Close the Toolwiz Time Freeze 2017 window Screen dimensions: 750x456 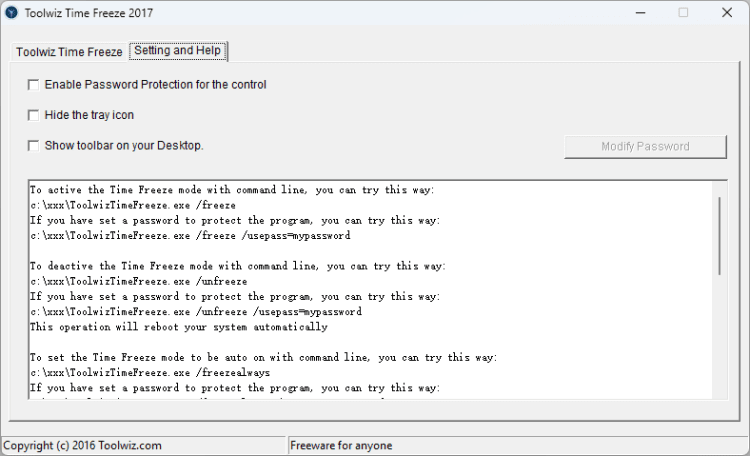point(727,13)
